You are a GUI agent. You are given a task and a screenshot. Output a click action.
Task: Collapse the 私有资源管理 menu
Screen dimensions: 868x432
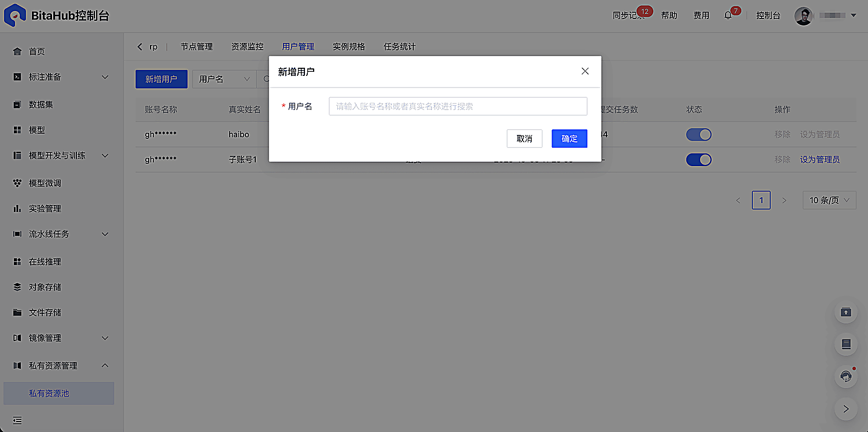click(105, 365)
